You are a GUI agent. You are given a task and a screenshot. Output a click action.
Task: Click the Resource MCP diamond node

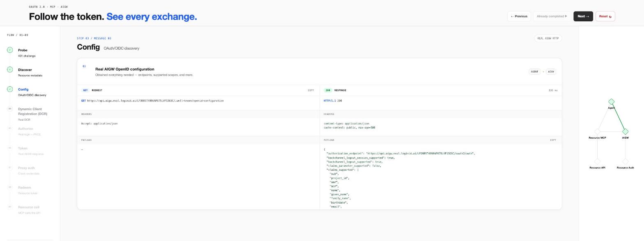click(x=597, y=132)
